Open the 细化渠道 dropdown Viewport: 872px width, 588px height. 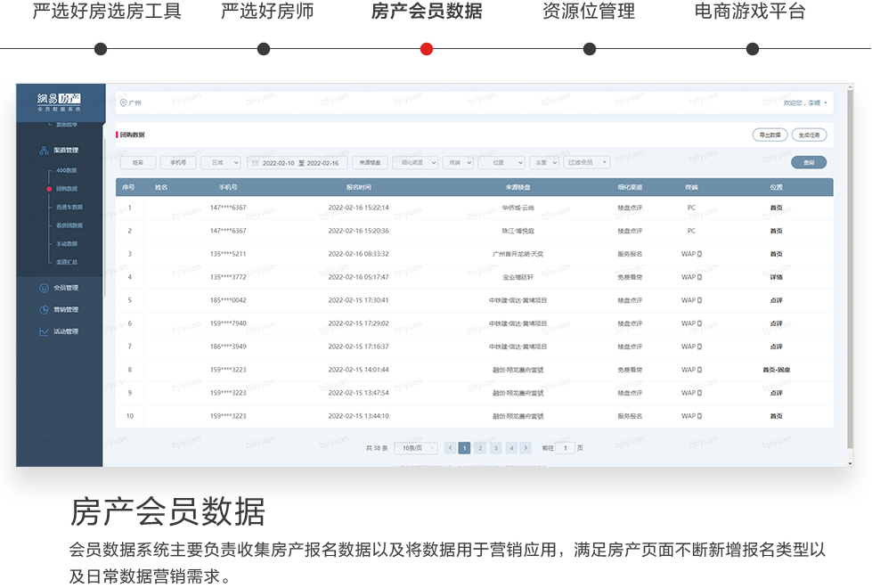pos(415,162)
